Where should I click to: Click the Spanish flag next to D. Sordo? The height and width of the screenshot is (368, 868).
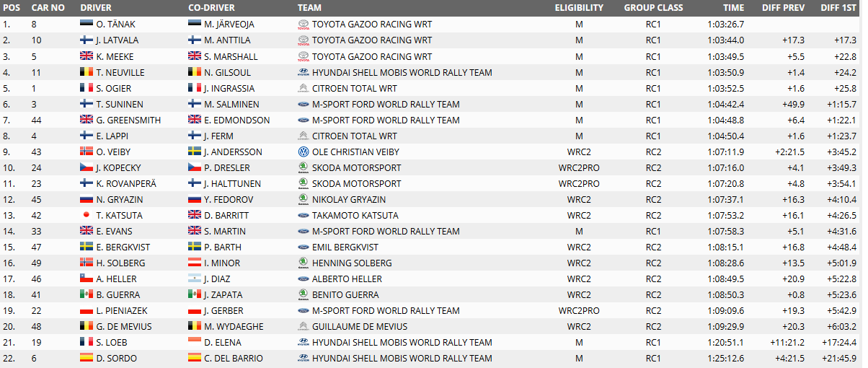pos(86,358)
